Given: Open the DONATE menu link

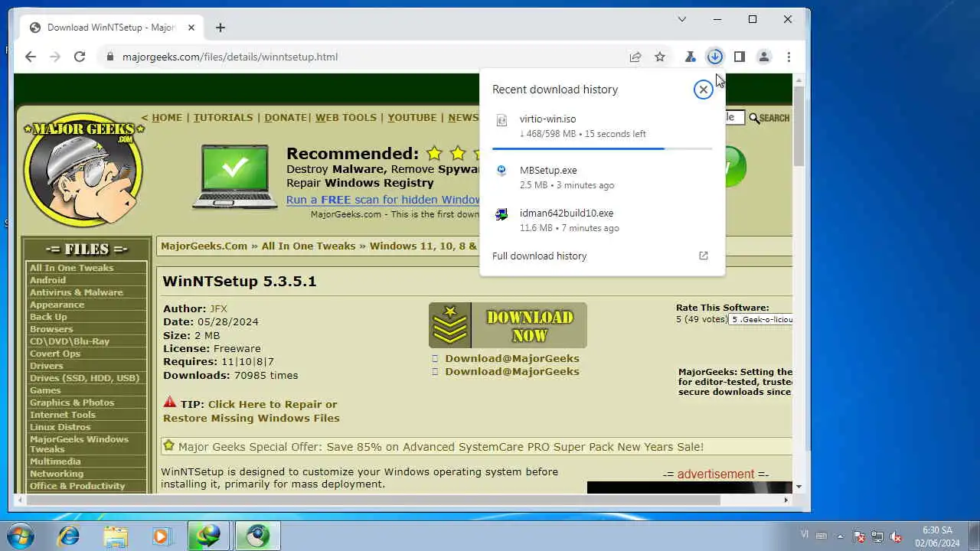Looking at the screenshot, I should pyautogui.click(x=286, y=117).
